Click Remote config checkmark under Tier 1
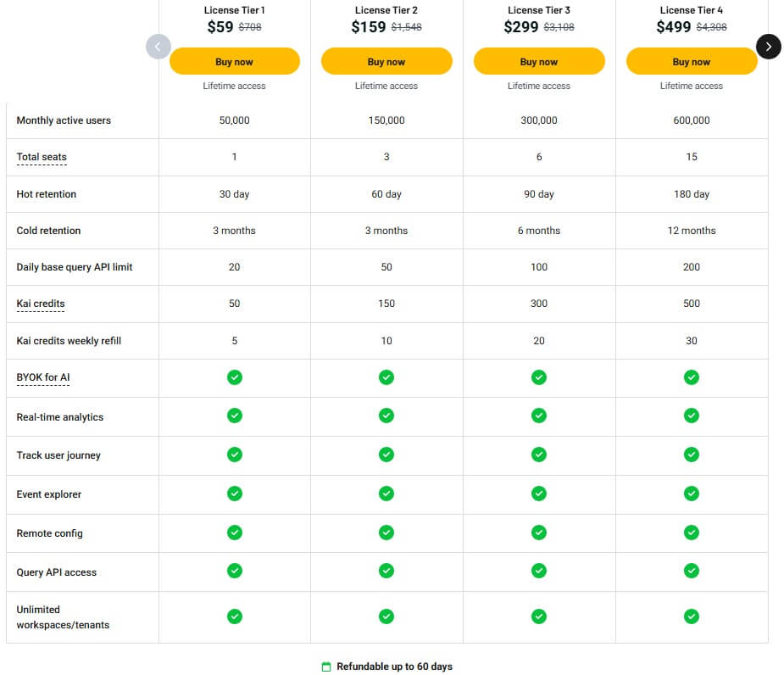This screenshot has height=675, width=784. [235, 533]
